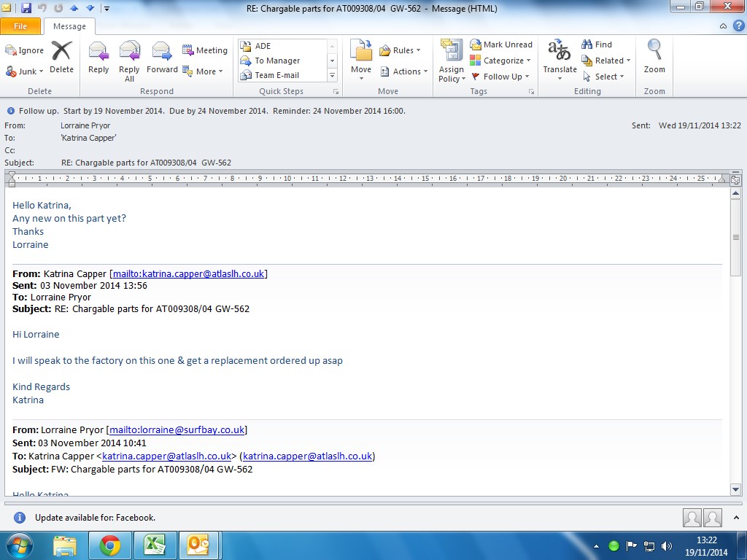
Task: Customize the Quick Access Toolbar dropdown
Action: (107, 9)
